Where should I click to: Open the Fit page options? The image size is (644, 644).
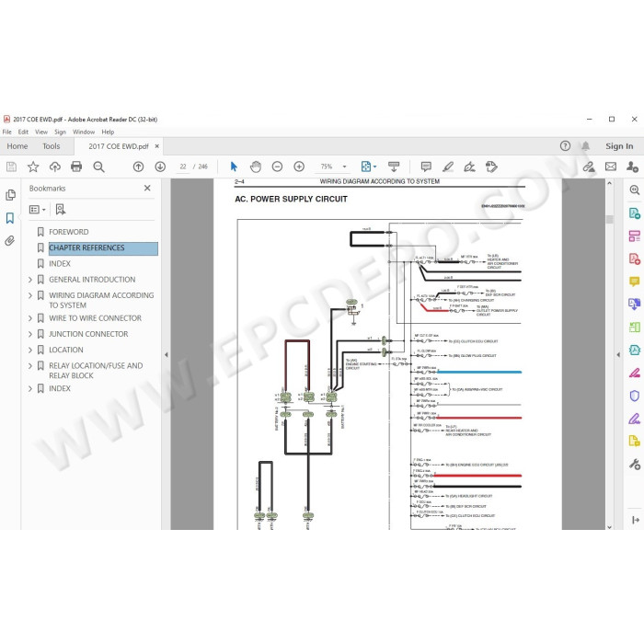tap(368, 167)
